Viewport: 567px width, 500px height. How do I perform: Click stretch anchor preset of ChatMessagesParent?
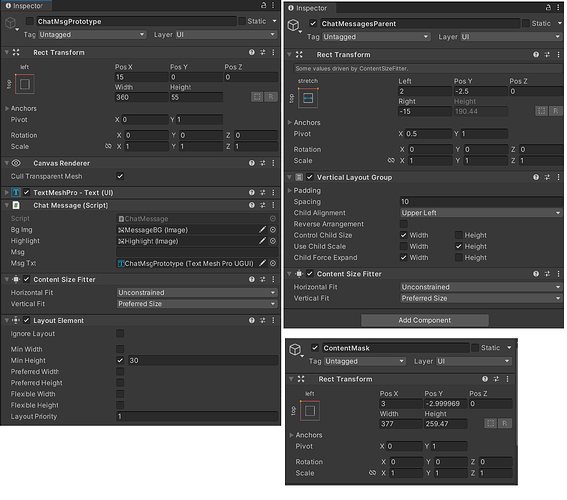[308, 98]
